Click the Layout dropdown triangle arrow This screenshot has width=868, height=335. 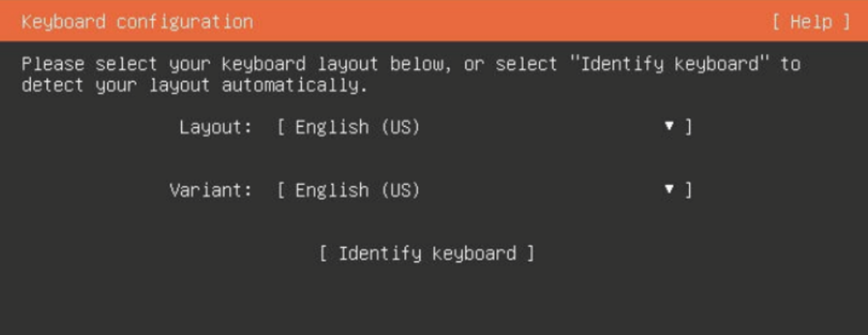pyautogui.click(x=669, y=126)
